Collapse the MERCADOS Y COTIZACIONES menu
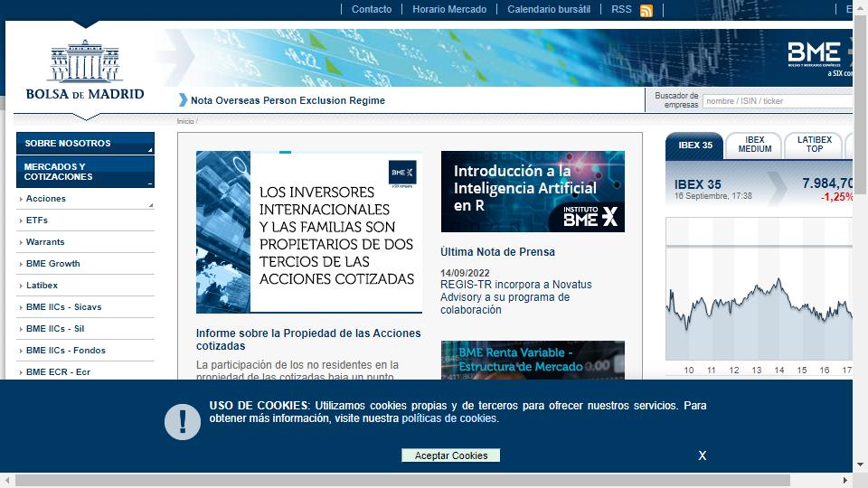 point(85,172)
